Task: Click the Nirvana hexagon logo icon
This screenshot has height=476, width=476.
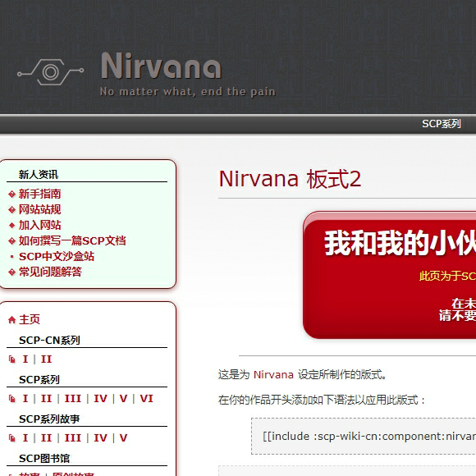Action: click(50, 72)
